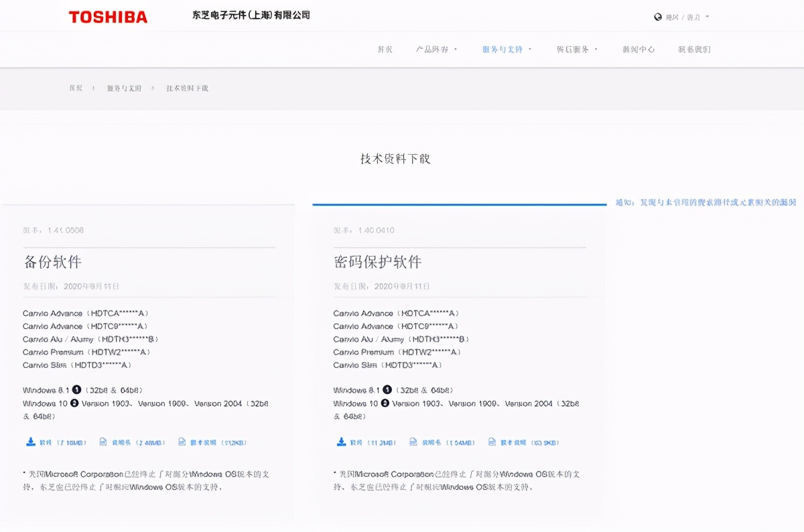Click 技术资料下载 in the breadcrumb
Screen dimensions: 804x532
pos(188,88)
